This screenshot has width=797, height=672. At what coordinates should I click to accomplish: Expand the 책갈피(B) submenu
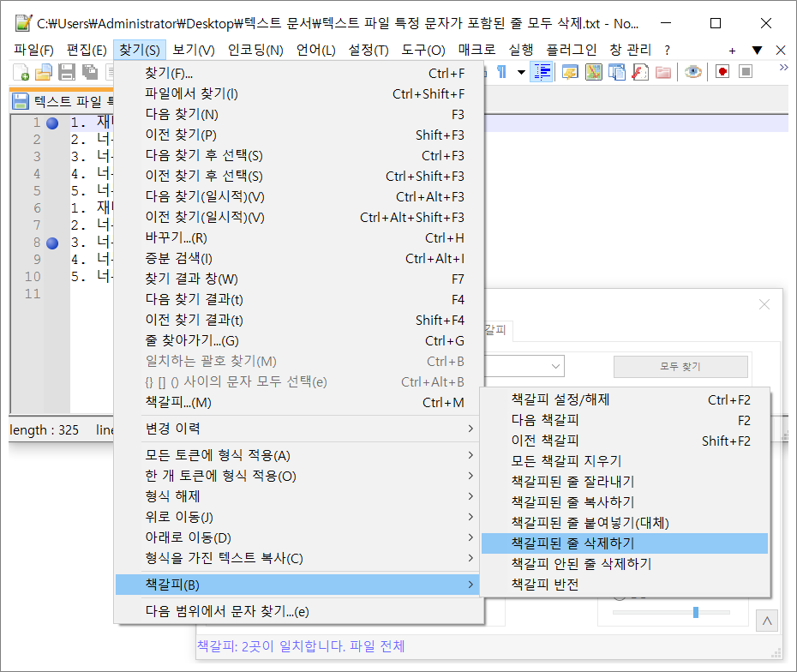299,585
